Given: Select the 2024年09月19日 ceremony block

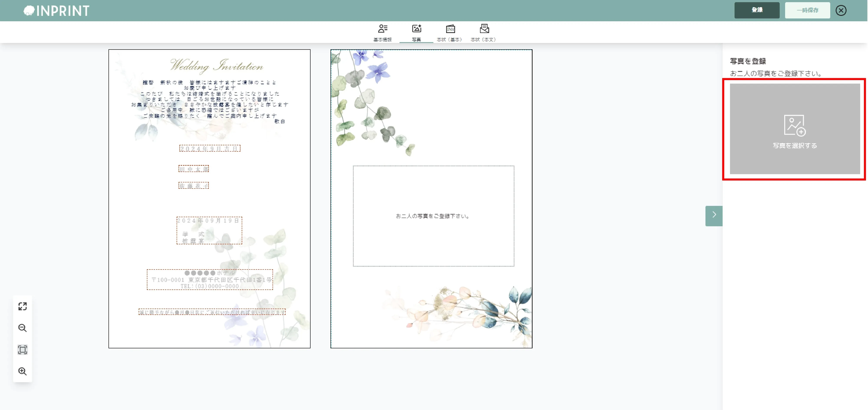Looking at the screenshot, I should [209, 230].
